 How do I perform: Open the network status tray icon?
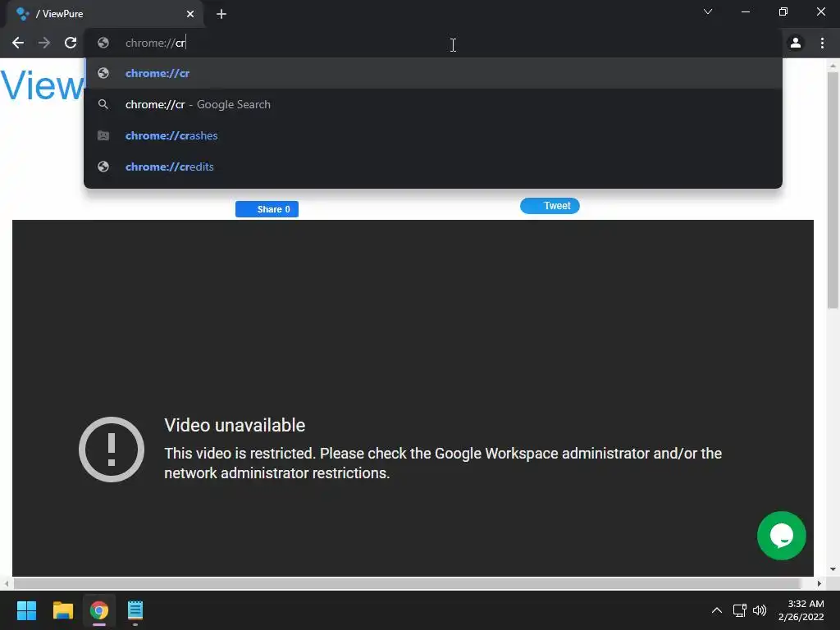740,610
